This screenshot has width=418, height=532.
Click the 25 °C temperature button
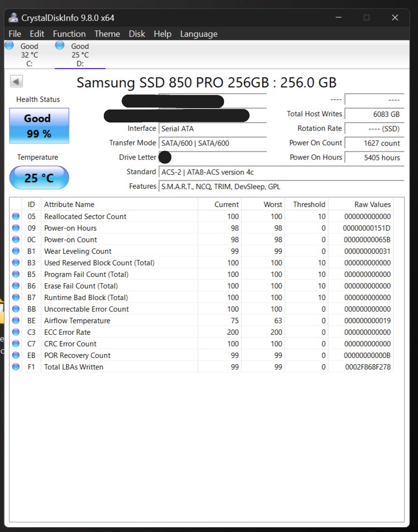coord(39,177)
